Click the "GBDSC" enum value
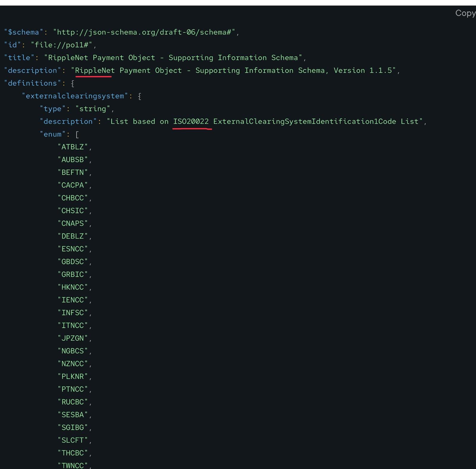Screen dimensions: 476x469 (73, 262)
